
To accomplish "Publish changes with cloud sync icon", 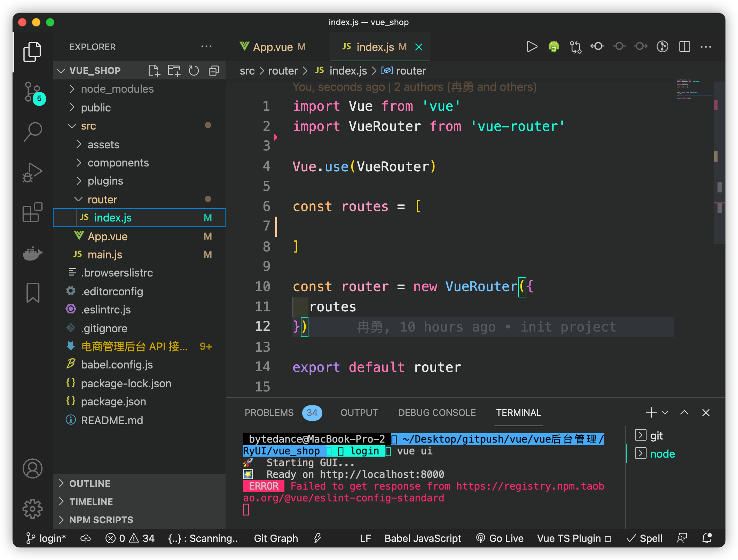I will (86, 538).
